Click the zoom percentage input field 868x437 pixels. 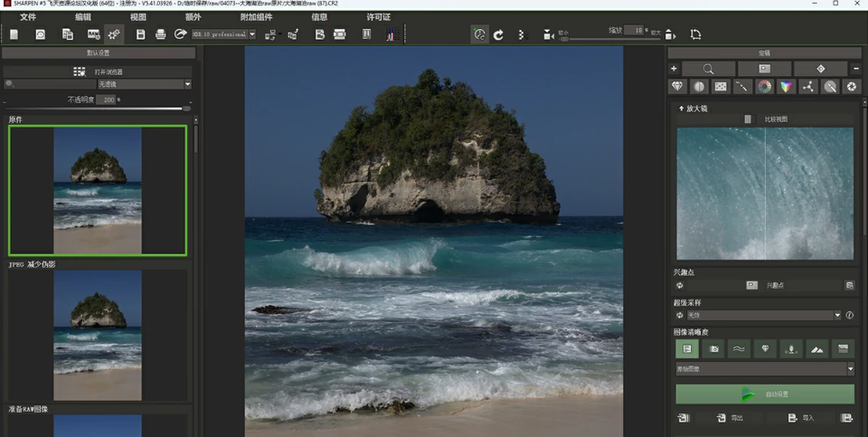coord(633,31)
